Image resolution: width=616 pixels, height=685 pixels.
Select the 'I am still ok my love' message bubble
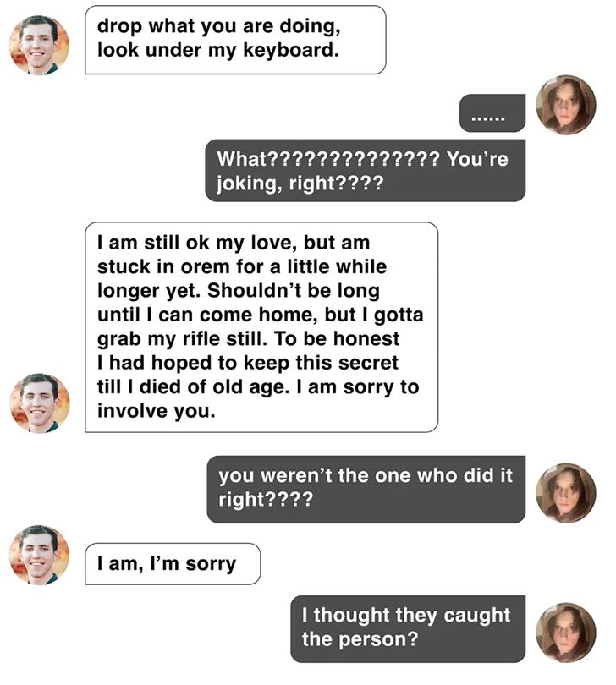pos(261,327)
